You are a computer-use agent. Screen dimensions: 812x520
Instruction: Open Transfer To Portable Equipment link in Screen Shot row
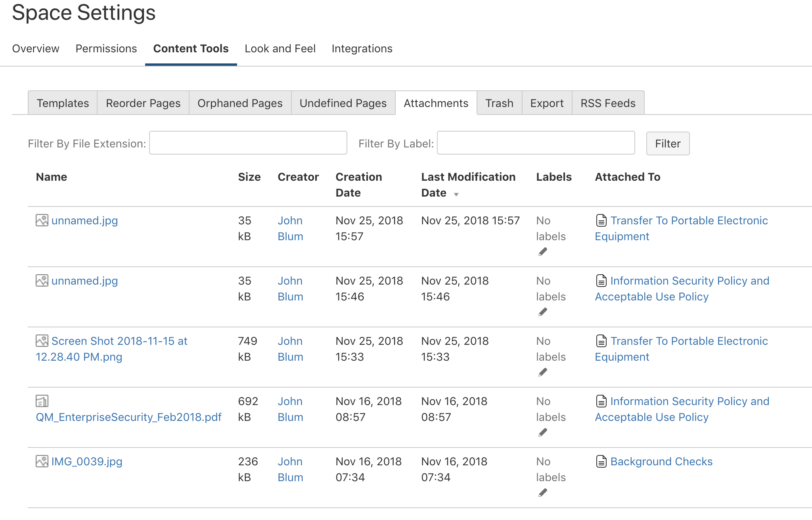682,349
